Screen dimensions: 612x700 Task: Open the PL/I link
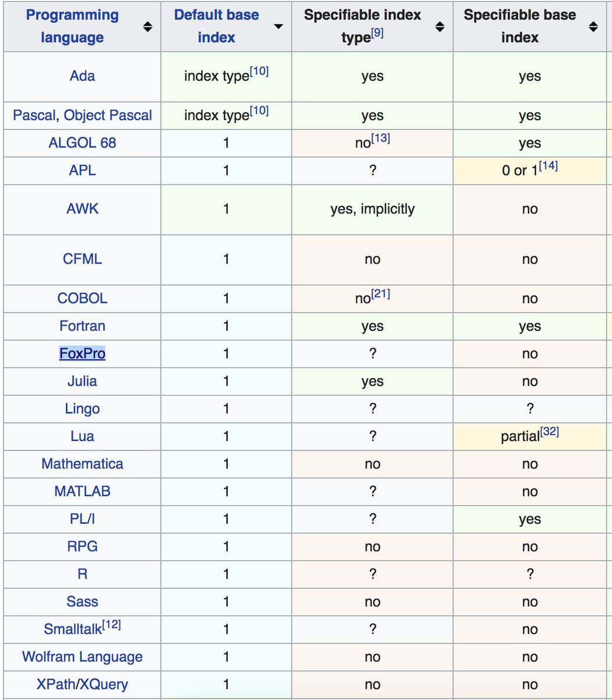coord(82,519)
